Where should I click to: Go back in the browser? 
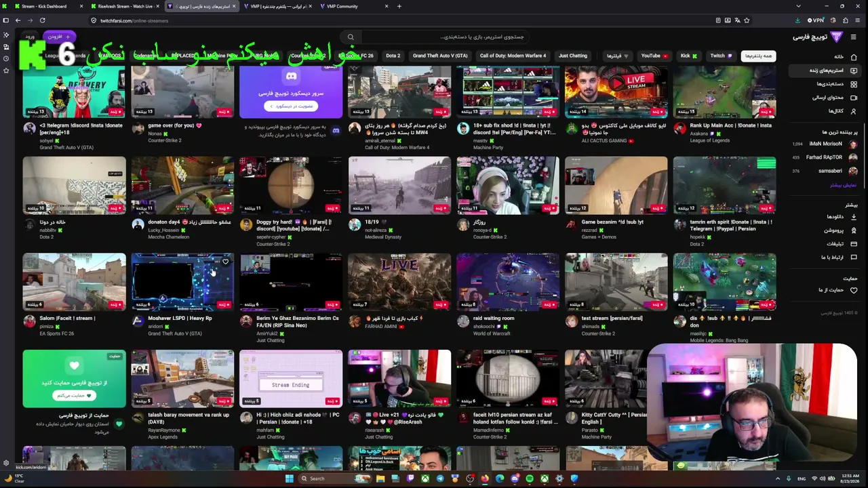(x=18, y=20)
